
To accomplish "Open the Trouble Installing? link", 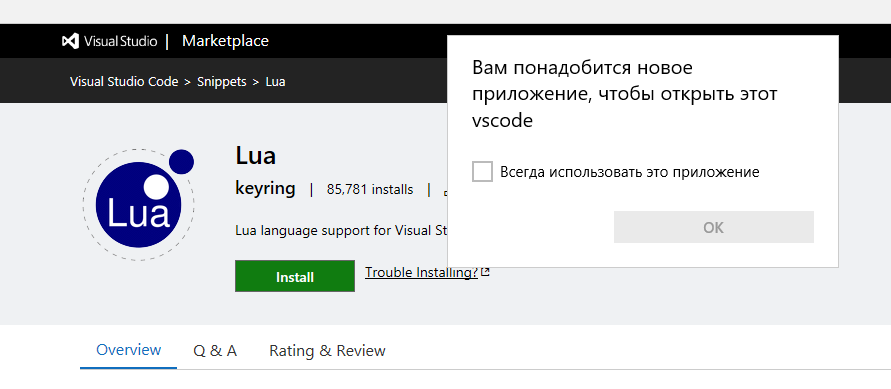I will [x=422, y=273].
